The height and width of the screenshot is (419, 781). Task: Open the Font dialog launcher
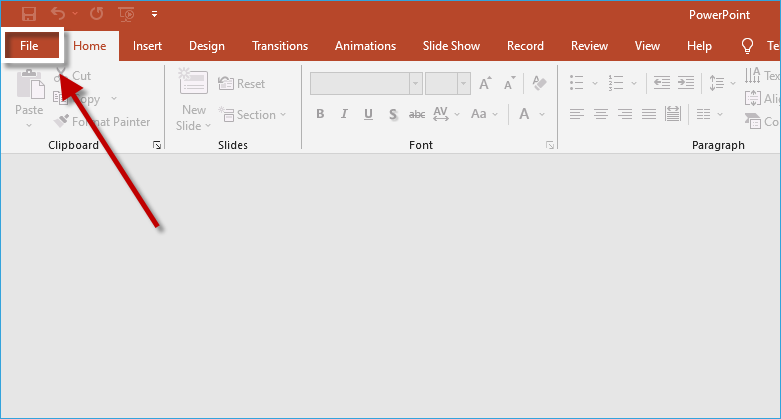click(x=550, y=145)
